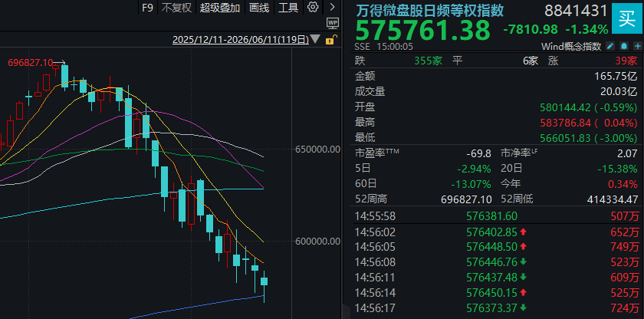Click the 最高 value 583786.84

(x=565, y=123)
